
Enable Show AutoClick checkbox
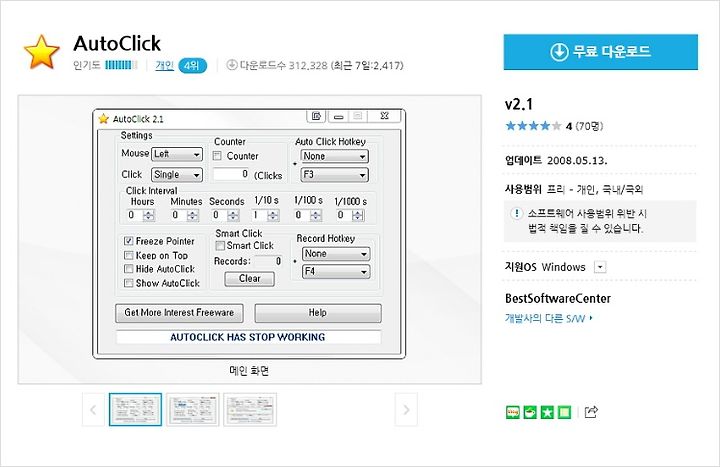[129, 283]
